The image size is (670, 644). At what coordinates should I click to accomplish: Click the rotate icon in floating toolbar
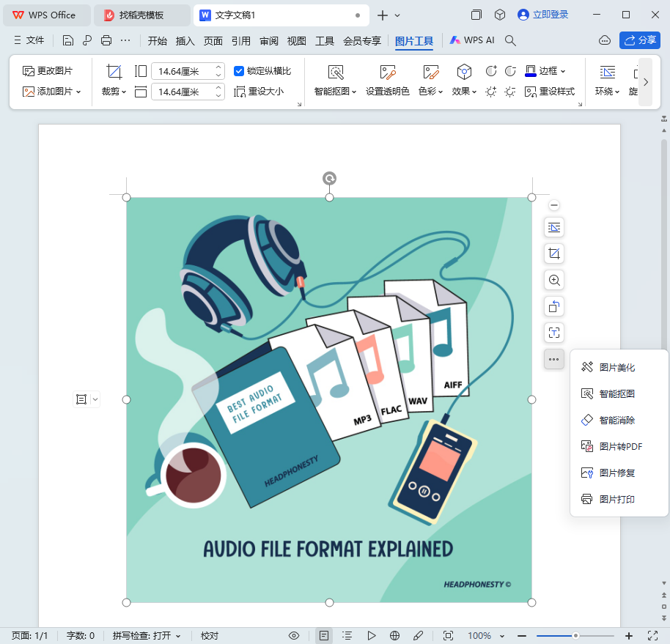[x=554, y=306]
